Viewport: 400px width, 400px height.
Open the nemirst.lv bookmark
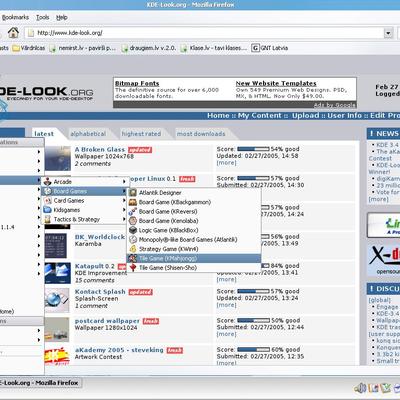point(83,48)
